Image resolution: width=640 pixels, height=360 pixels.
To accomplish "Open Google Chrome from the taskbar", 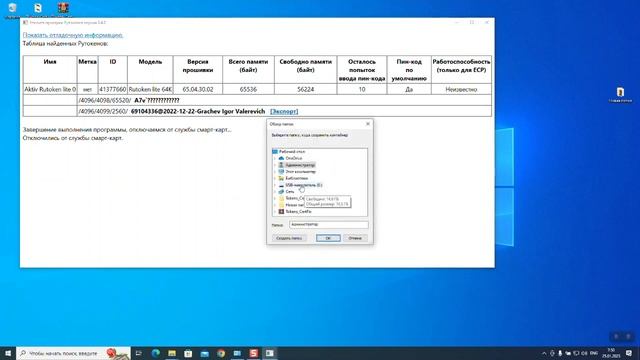I will (221, 353).
